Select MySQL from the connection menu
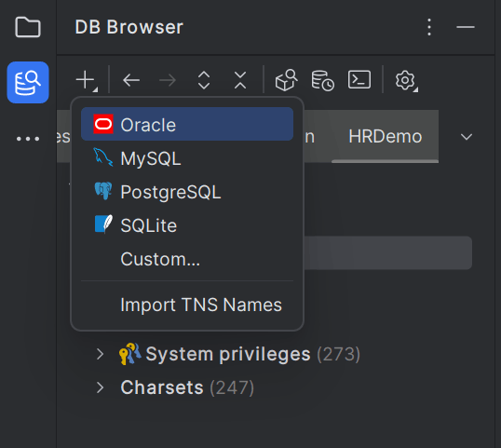This screenshot has width=501, height=448. [x=187, y=158]
